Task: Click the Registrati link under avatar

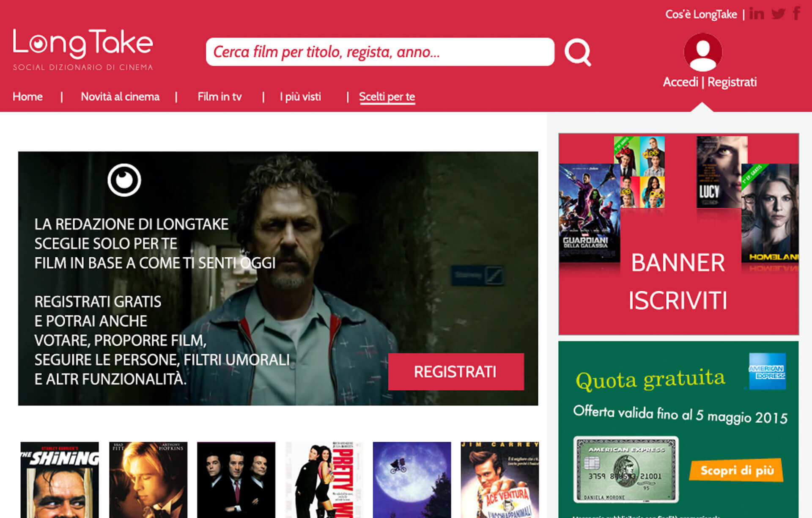Action: click(x=732, y=82)
